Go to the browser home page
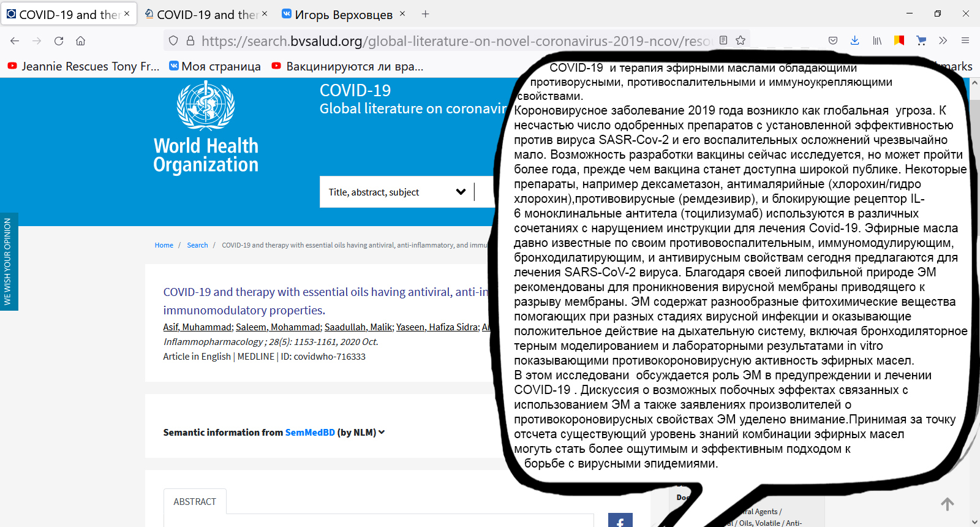The width and height of the screenshot is (980, 527). (80, 41)
